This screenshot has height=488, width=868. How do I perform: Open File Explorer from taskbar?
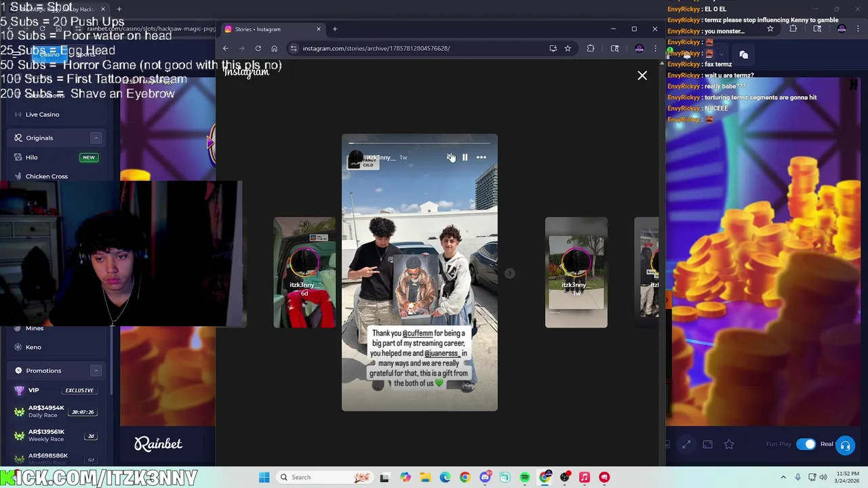coord(425,477)
